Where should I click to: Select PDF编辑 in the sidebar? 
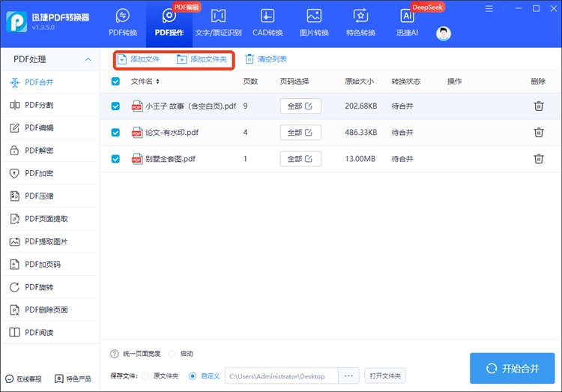[x=49, y=127]
